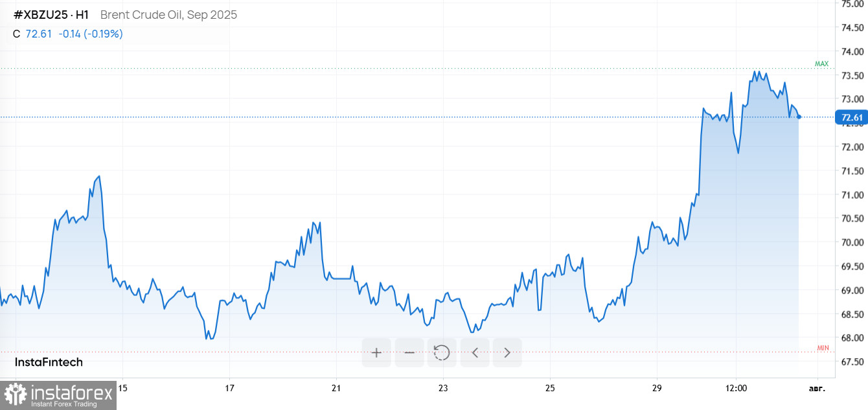Click the current price tag 72.61 on axis
868x410 pixels.
pos(851,117)
